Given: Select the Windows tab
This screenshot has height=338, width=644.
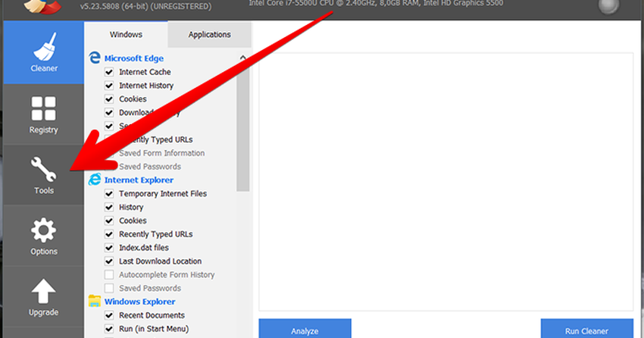Looking at the screenshot, I should coord(126,35).
